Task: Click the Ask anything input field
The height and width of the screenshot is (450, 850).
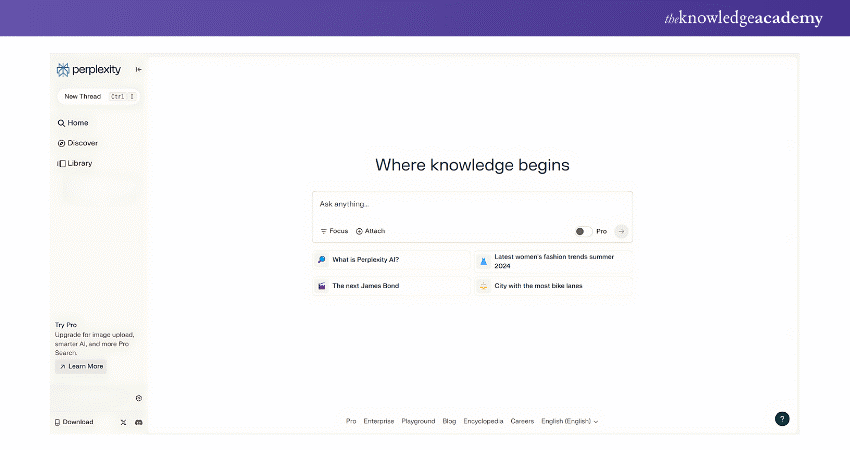Action: [470, 204]
